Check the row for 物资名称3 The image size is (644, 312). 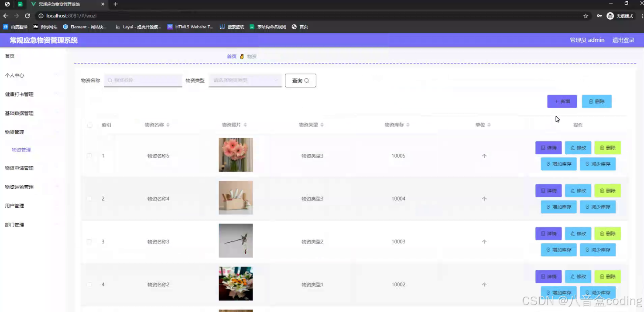tap(89, 241)
